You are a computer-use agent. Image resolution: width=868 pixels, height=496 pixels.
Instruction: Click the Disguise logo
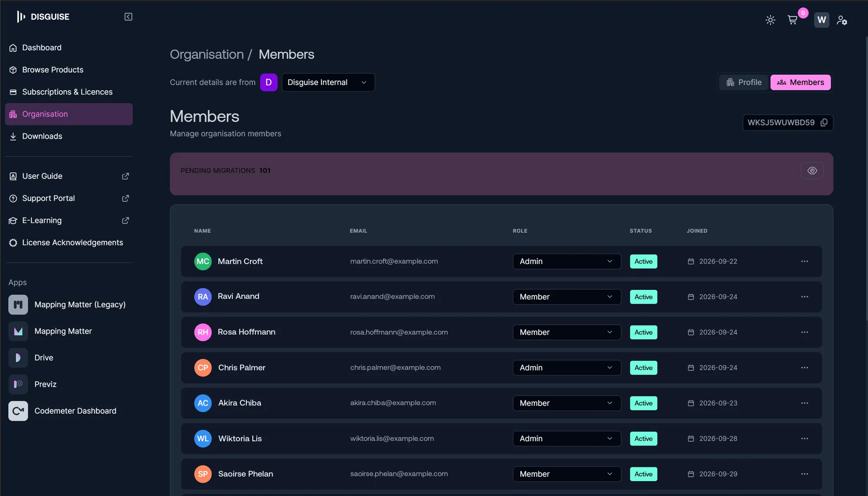(x=43, y=17)
